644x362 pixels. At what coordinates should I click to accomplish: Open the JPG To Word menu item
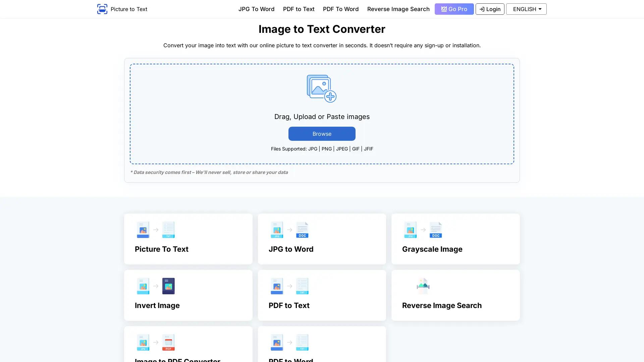coord(256,9)
